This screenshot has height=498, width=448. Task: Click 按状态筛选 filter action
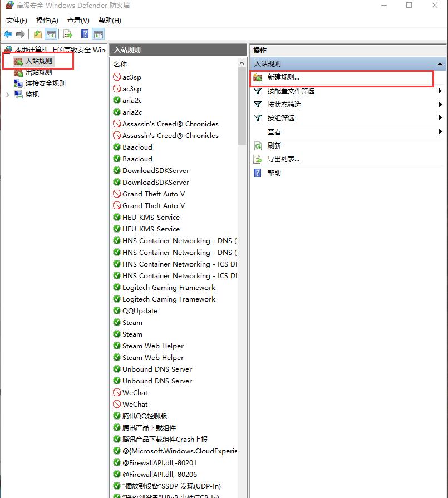click(x=284, y=105)
